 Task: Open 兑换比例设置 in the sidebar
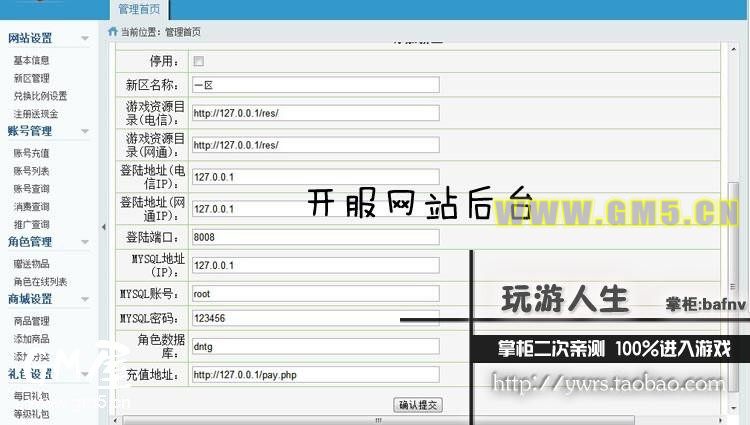click(x=40, y=96)
